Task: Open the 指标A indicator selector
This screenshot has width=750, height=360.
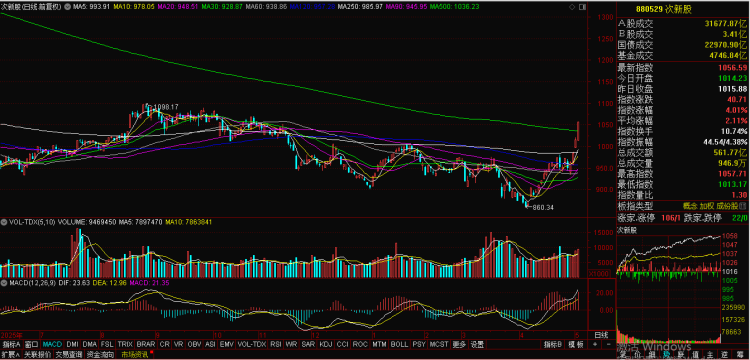Action: (11, 344)
